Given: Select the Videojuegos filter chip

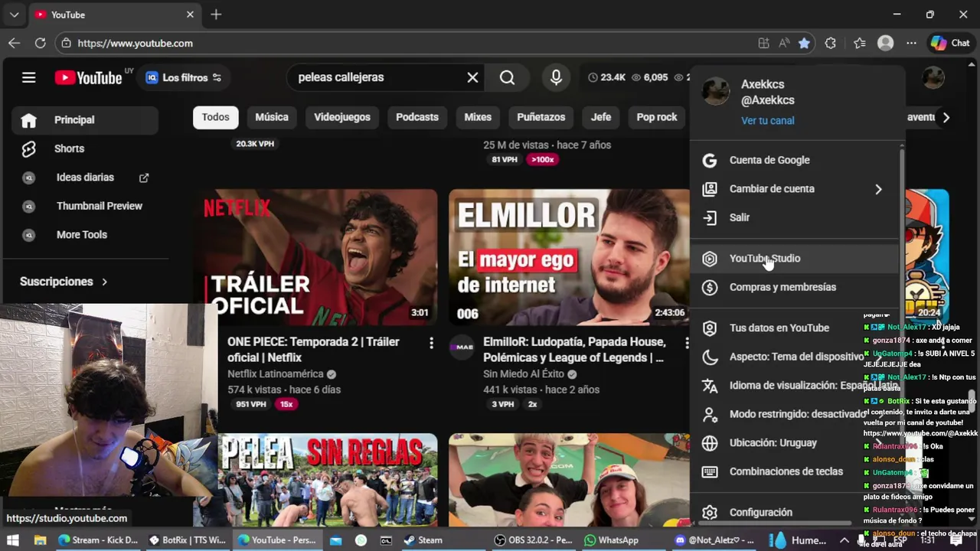Looking at the screenshot, I should tap(342, 117).
